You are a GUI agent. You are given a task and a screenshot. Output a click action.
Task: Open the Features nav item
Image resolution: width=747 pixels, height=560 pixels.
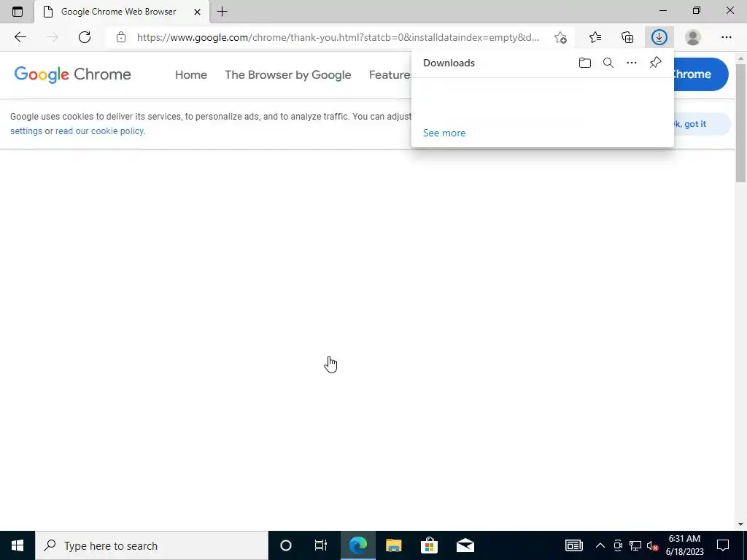(390, 75)
